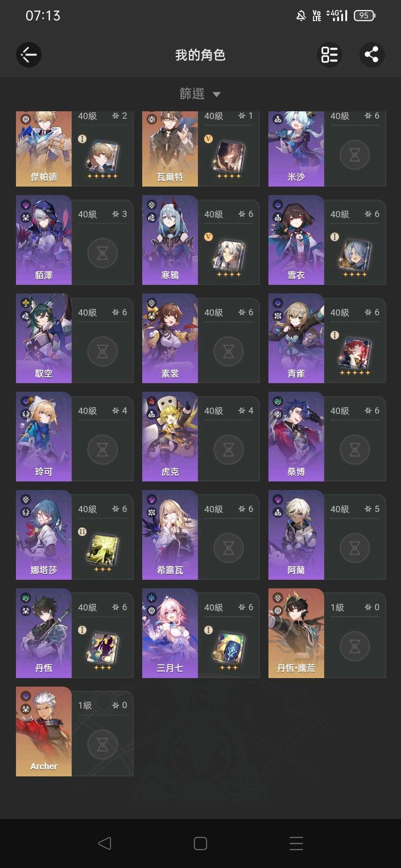The image size is (401, 868).
Task: Open the 篩選 filter dropdown
Action: 200,94
